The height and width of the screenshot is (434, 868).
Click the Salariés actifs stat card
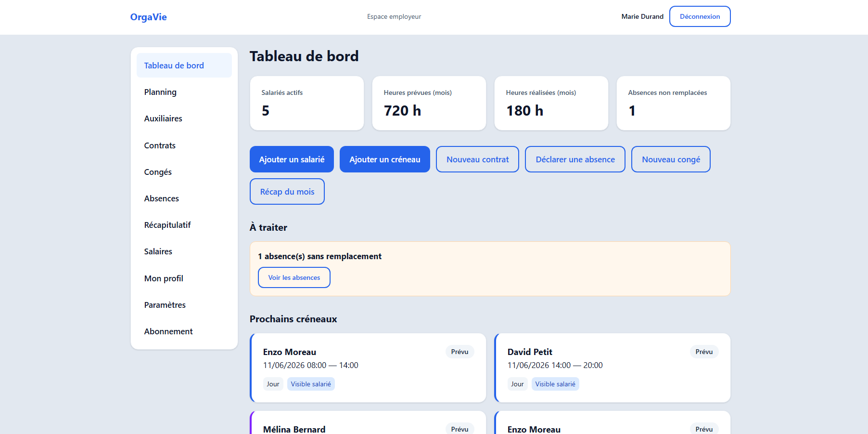pos(307,103)
